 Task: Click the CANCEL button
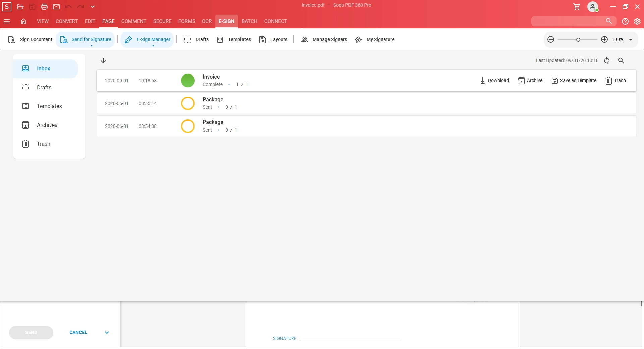(x=78, y=333)
